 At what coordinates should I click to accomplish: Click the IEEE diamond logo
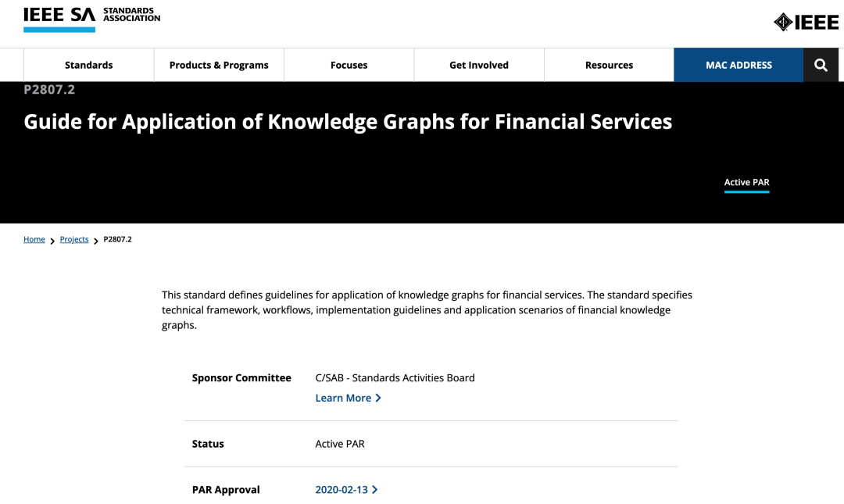[806, 22]
